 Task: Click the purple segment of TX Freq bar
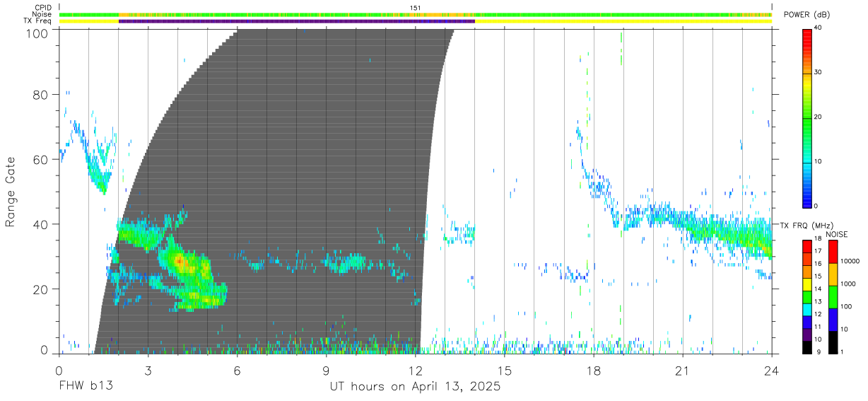(296, 21)
